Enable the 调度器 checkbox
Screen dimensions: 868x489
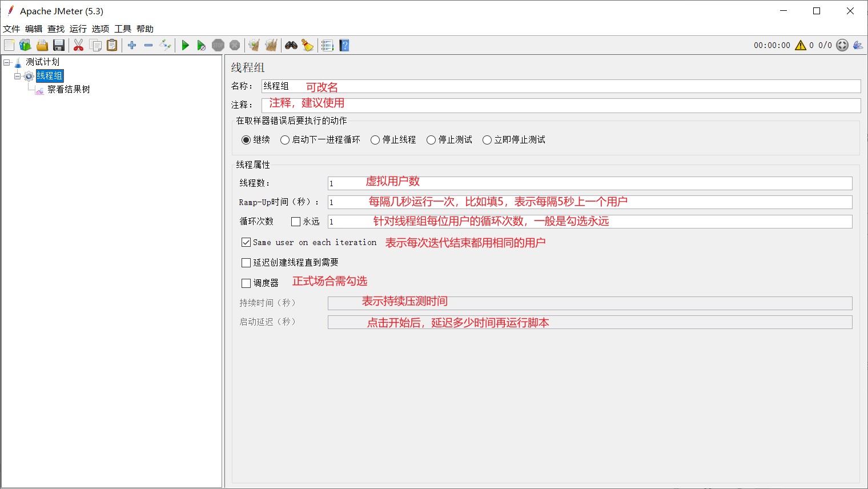pyautogui.click(x=246, y=283)
